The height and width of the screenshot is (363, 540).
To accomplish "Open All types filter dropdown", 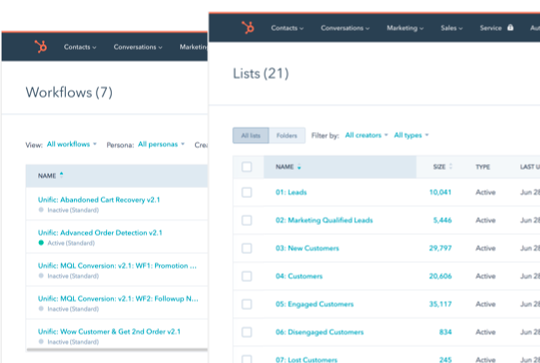I will [411, 135].
